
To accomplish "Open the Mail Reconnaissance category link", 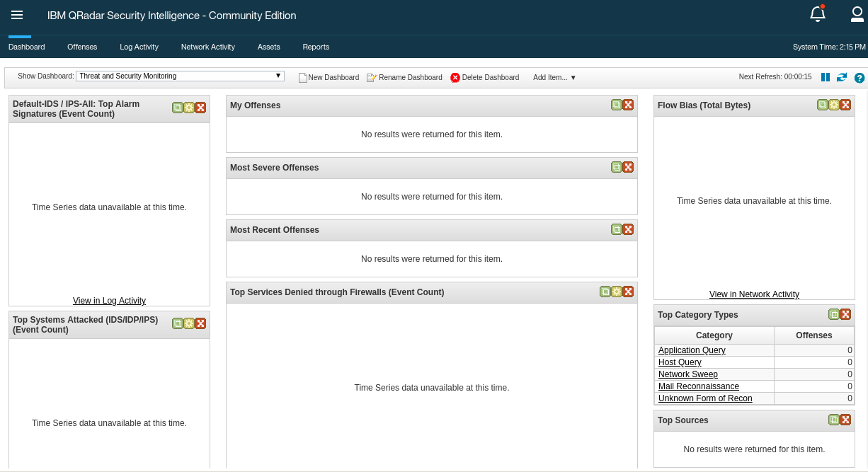I will pos(699,386).
